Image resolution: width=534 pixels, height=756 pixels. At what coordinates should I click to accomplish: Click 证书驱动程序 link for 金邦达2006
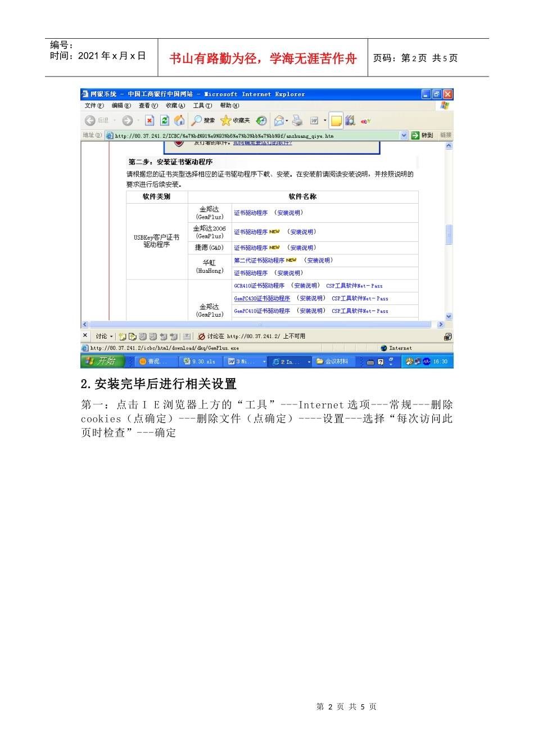[251, 232]
